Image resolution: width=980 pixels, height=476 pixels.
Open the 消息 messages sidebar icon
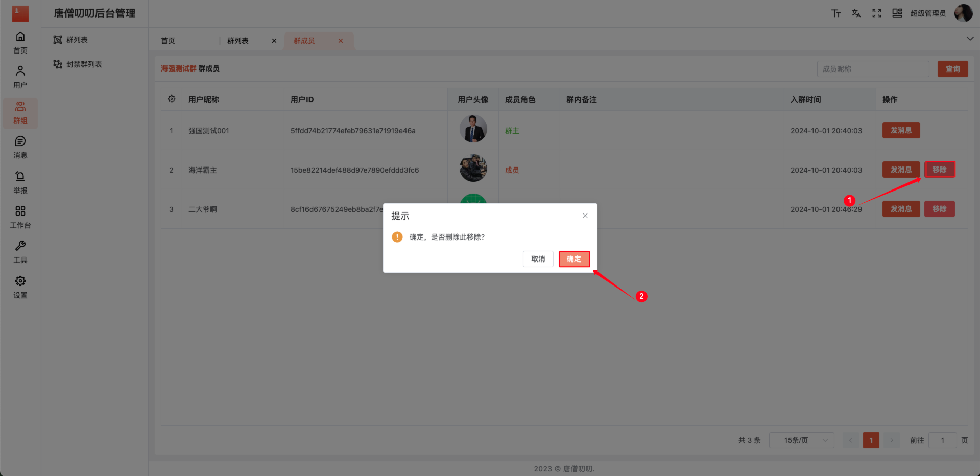(x=20, y=147)
